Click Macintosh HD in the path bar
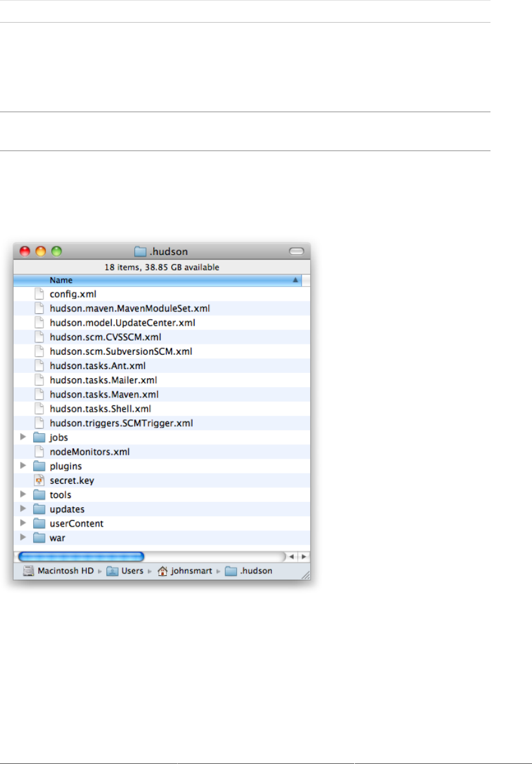Viewport: 532px width, 764px height. (66, 571)
